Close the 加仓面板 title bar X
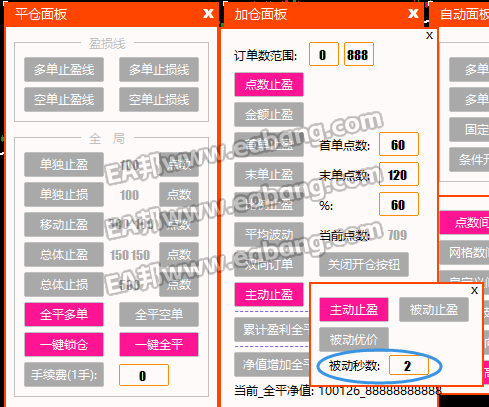 pyautogui.click(x=413, y=13)
